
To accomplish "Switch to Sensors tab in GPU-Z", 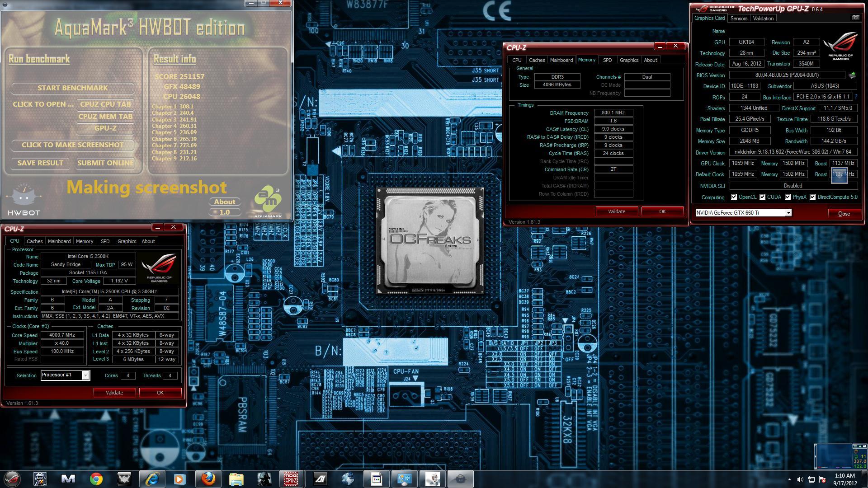I will [739, 19].
